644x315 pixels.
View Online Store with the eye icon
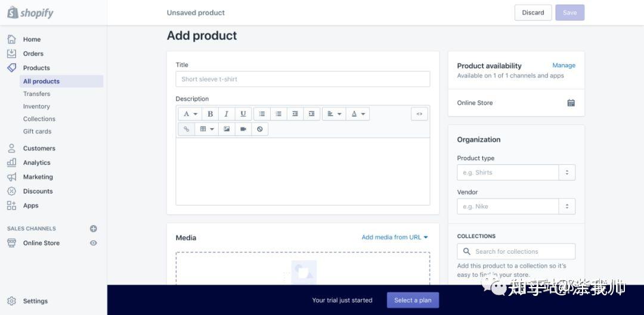(93, 243)
